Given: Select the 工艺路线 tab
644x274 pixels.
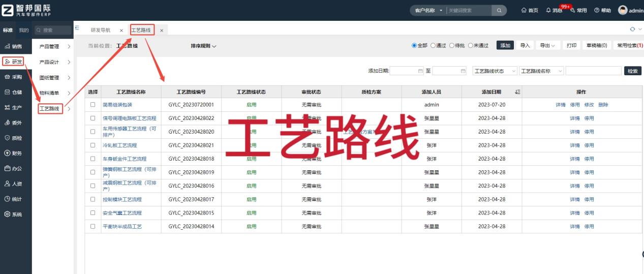Looking at the screenshot, I should coord(141,30).
